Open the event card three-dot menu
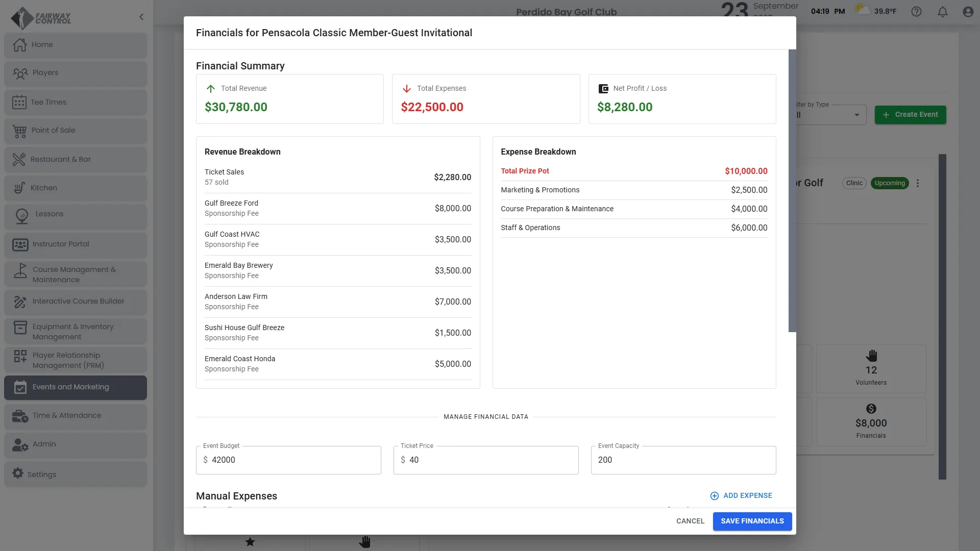The width and height of the screenshot is (980, 551). 918,183
